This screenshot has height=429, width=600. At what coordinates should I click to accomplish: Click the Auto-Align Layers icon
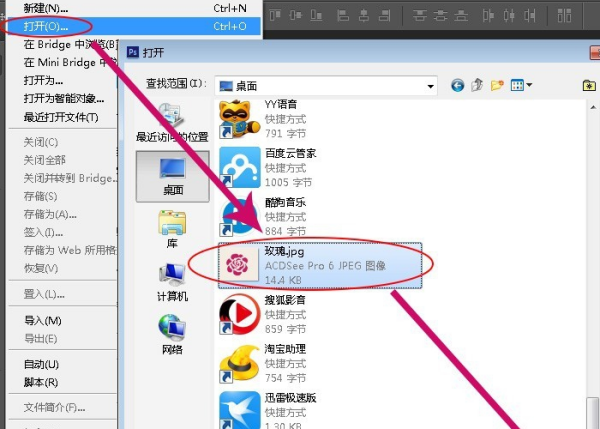(x=564, y=15)
